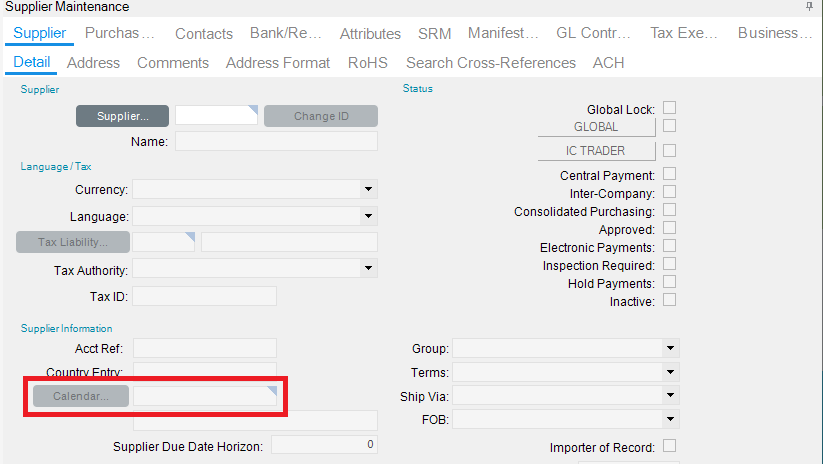Toggle the Central Payment checkbox
The width and height of the screenshot is (823, 464).
[x=670, y=174]
